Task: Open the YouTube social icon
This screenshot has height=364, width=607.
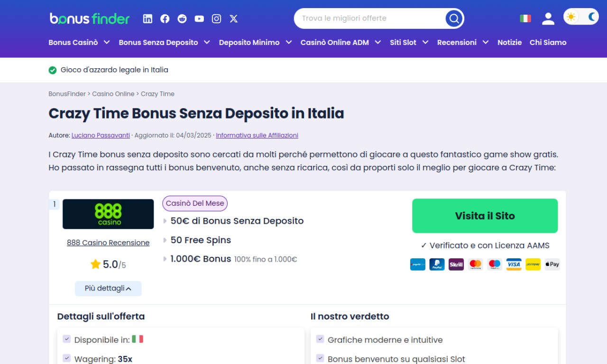Action: [199, 18]
